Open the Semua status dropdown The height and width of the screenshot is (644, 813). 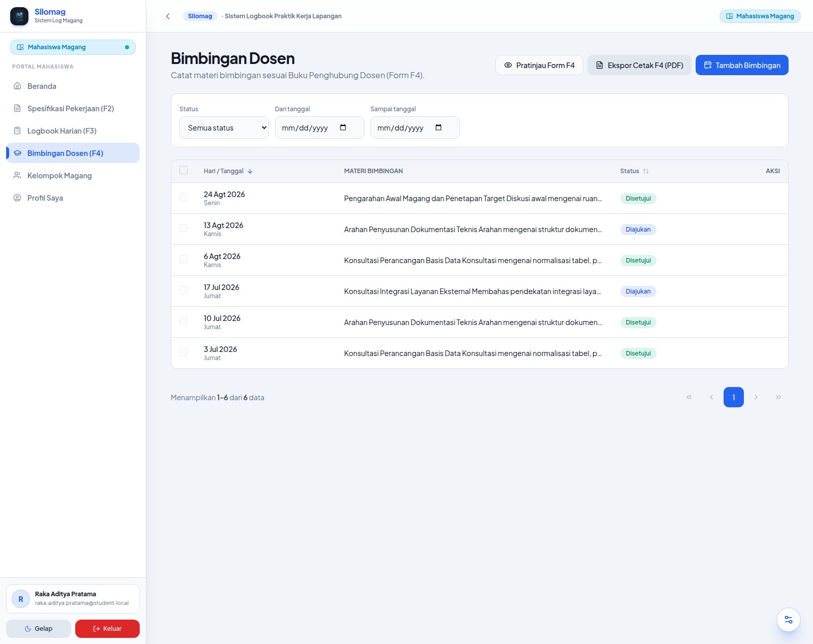pyautogui.click(x=224, y=127)
